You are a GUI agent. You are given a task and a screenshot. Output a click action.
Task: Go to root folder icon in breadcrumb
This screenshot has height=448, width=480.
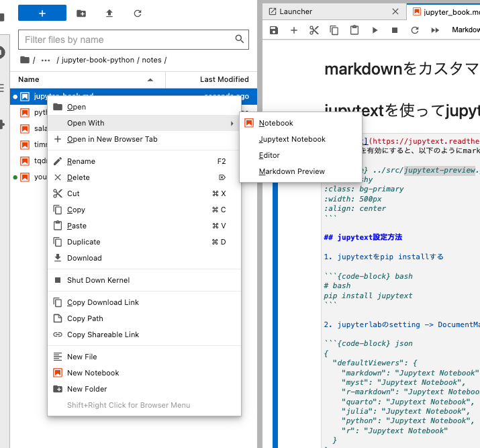(x=25, y=60)
